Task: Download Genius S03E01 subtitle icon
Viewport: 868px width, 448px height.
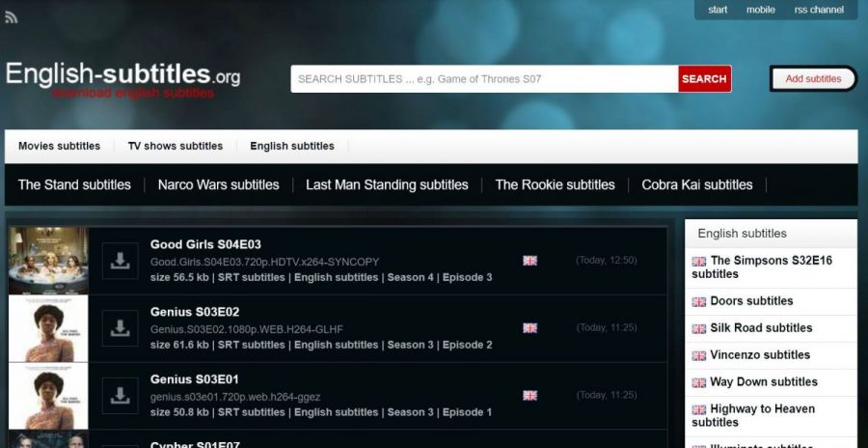Action: (x=121, y=396)
